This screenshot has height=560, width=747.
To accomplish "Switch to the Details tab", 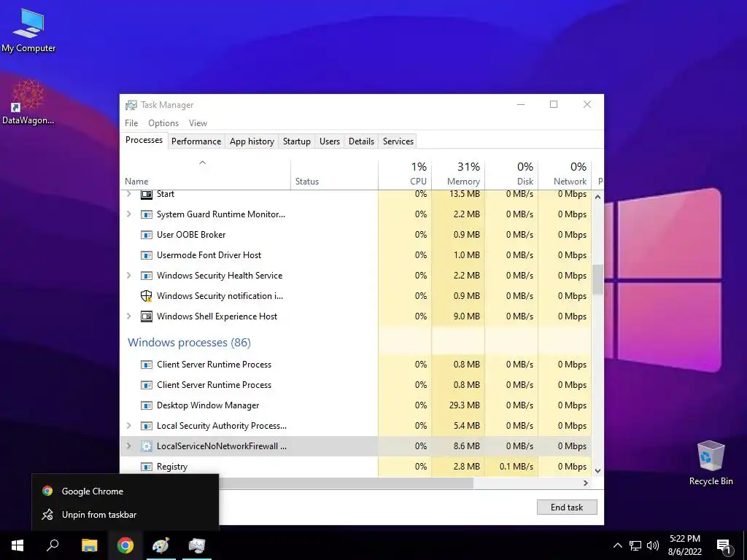I will (x=361, y=141).
